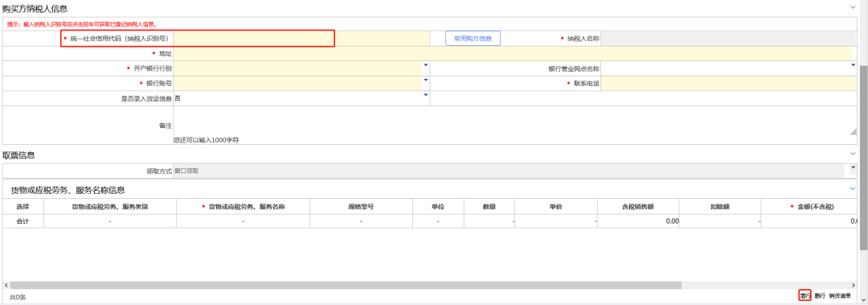Click the 选择 column header
The width and height of the screenshot is (868, 305).
[23, 206]
